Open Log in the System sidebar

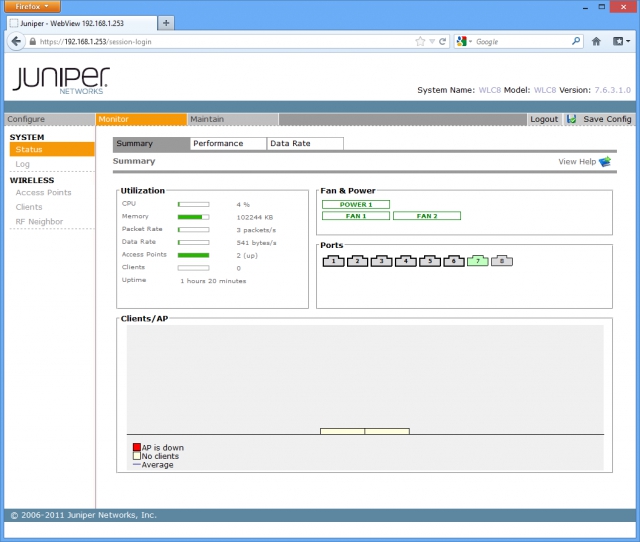coord(22,164)
